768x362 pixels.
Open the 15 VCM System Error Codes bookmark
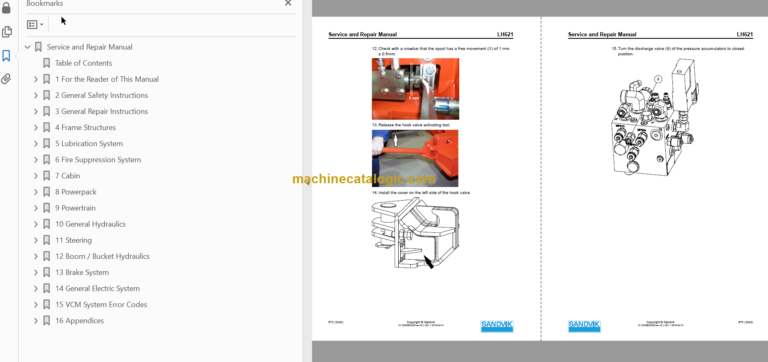[101, 305]
